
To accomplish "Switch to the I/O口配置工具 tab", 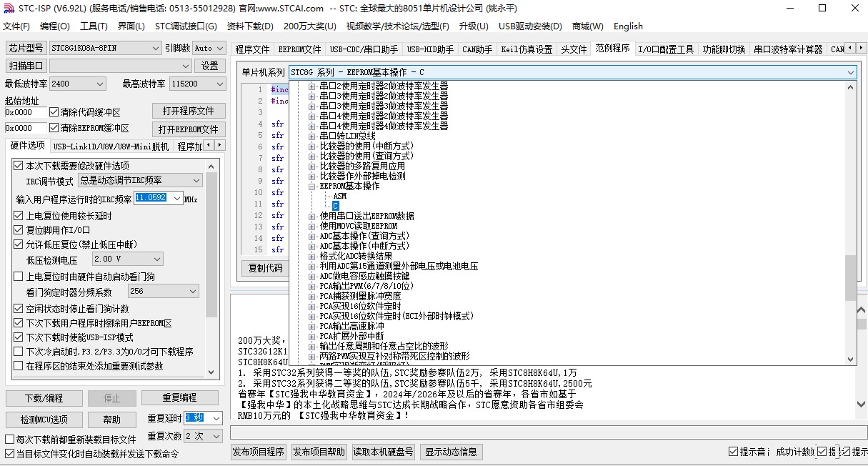I will (x=666, y=49).
